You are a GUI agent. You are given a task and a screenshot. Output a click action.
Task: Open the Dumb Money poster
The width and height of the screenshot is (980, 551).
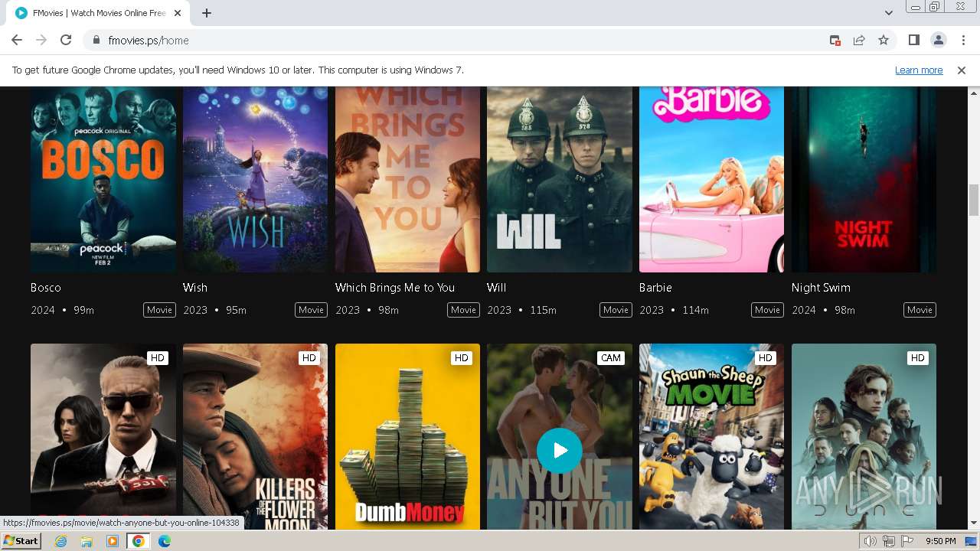(407, 436)
